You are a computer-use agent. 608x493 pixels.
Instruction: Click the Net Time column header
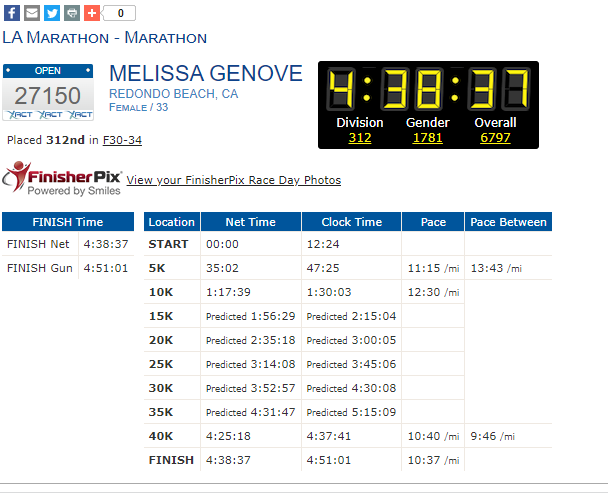click(x=251, y=222)
